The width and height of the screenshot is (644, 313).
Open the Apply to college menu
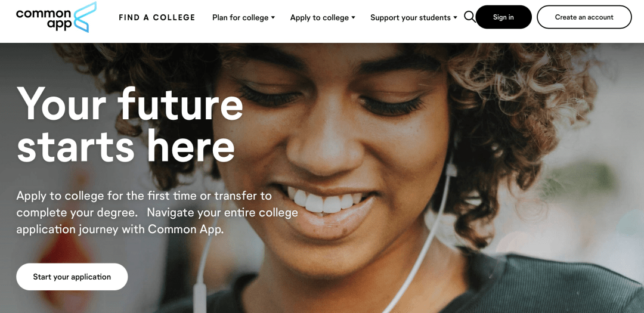tap(323, 18)
